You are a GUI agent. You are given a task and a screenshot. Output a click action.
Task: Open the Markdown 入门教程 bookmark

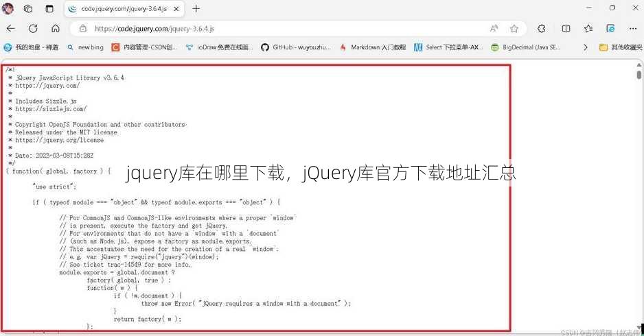pos(373,47)
